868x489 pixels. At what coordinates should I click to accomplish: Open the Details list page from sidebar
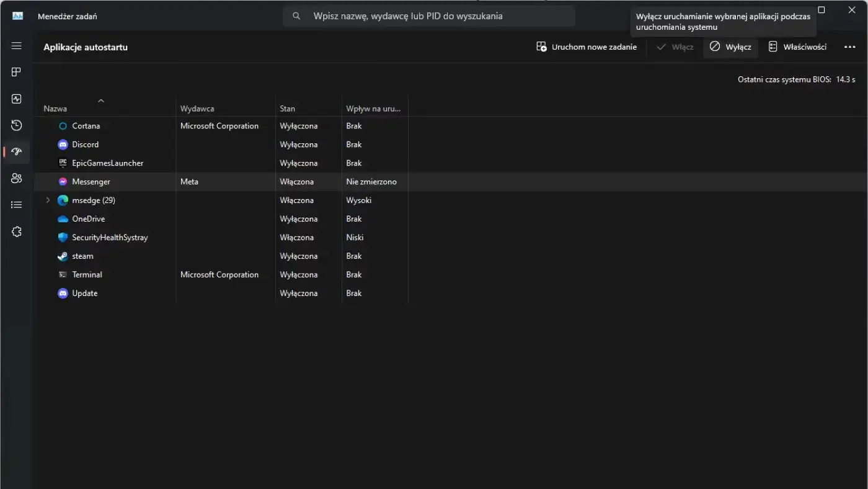pyautogui.click(x=17, y=205)
